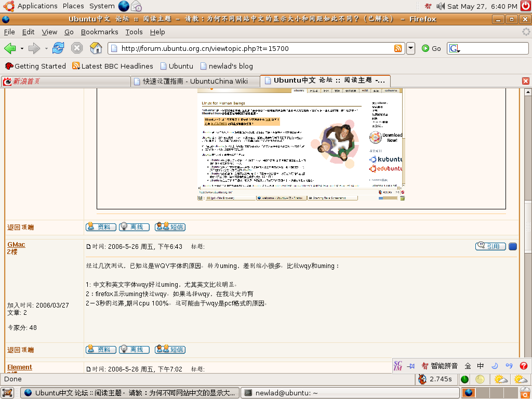Toggle the punctuation mode icon on SCIM toolbar
This screenshot has width=532, height=399.
(x=509, y=366)
